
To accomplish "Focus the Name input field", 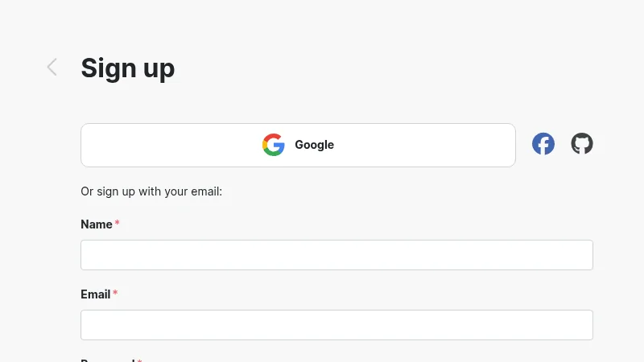I will tap(336, 255).
